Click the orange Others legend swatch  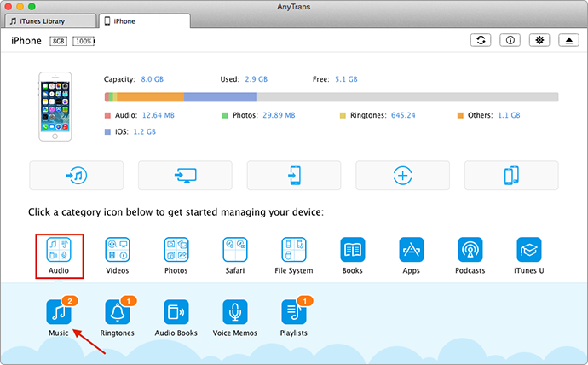pyautogui.click(x=460, y=115)
